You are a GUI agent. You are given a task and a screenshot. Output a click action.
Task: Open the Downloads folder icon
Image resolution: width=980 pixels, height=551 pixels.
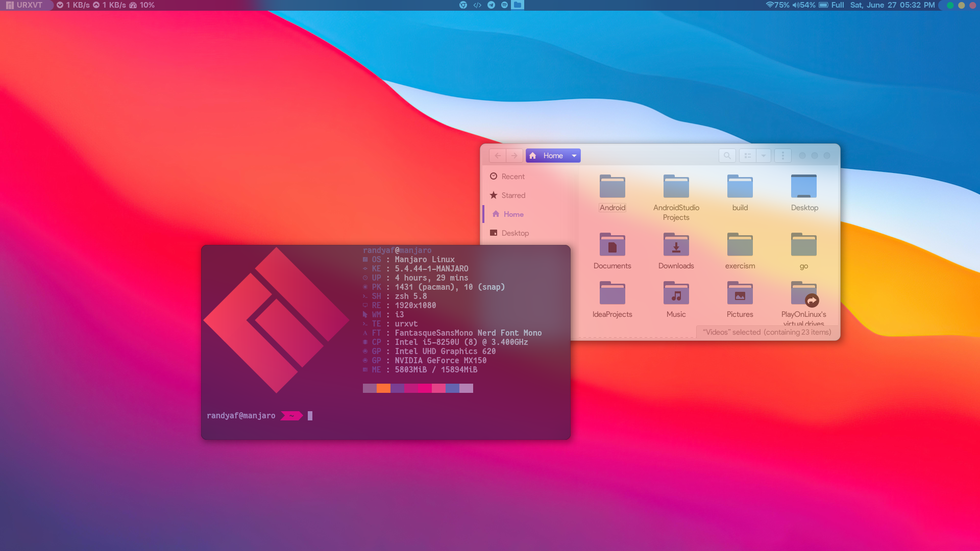coord(676,245)
